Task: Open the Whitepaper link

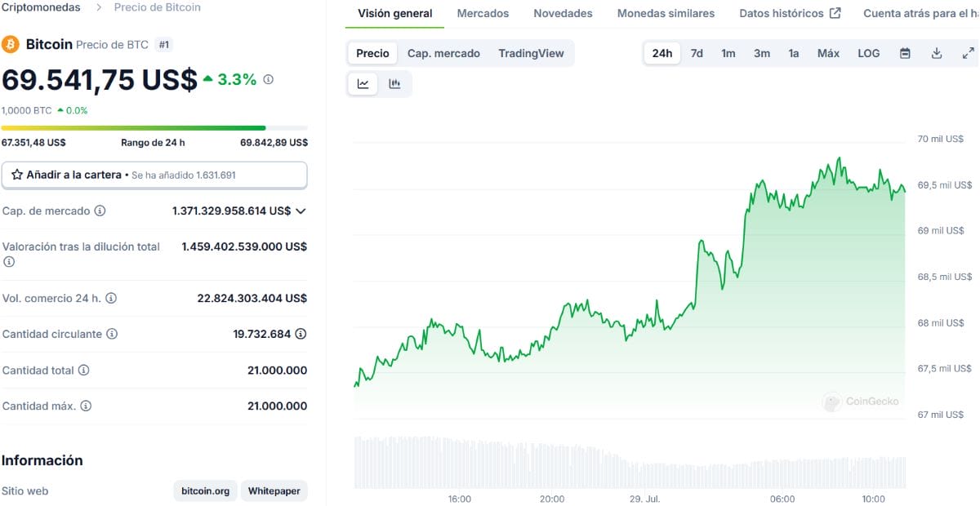Action: tap(274, 491)
